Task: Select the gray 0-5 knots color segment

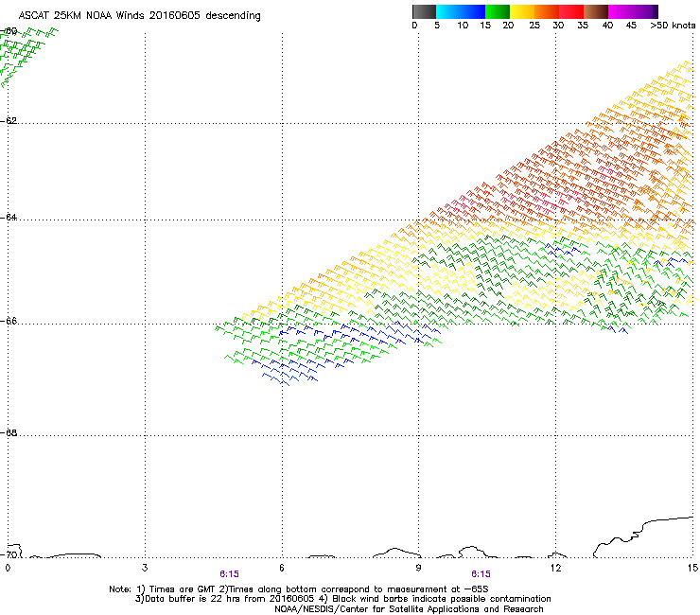Action: (x=424, y=11)
